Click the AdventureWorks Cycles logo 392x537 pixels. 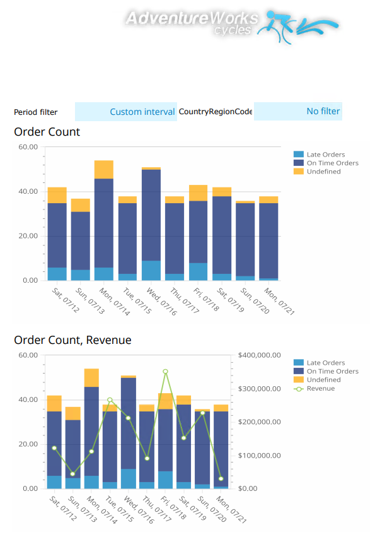point(232,23)
